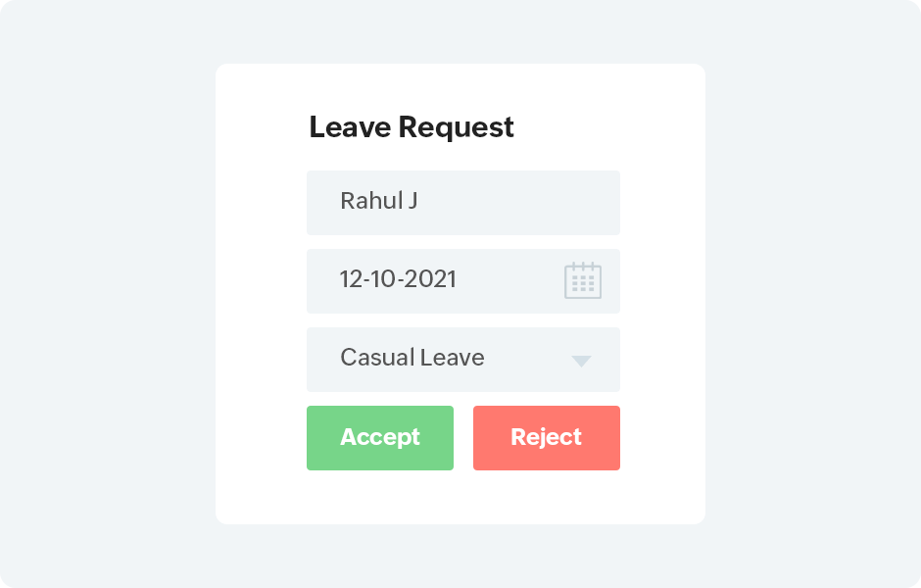This screenshot has height=588, width=921.
Task: Show the calendar for the leave date
Action: [583, 280]
